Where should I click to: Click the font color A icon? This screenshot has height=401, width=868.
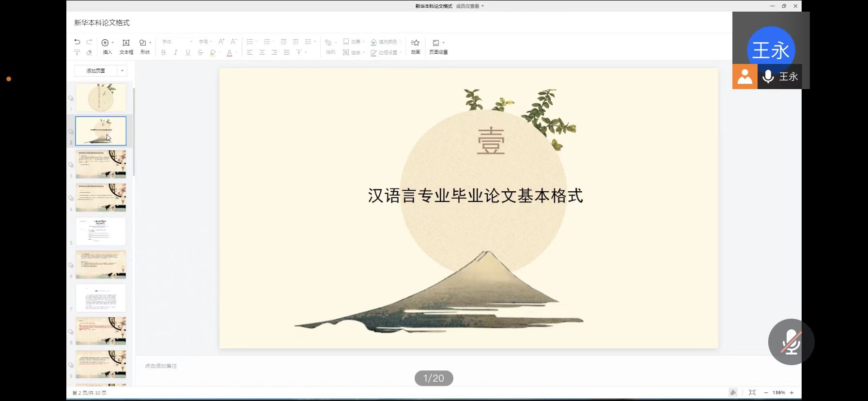tap(230, 52)
